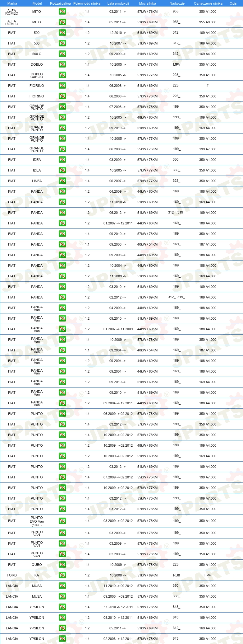Image resolution: width=243 pixels, height=644 pixels.
Task: Click the Oznaczenie silnika column header
Action: point(208,3)
